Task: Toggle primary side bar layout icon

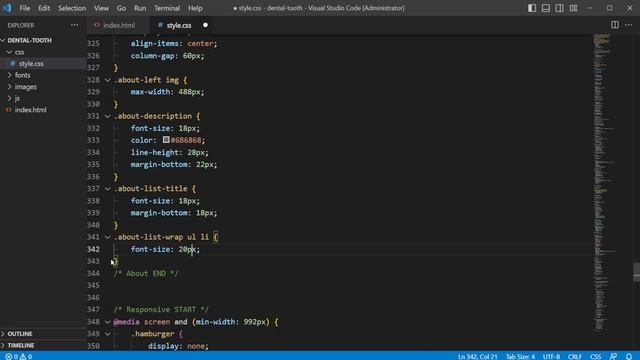Action: pyautogui.click(x=532, y=8)
